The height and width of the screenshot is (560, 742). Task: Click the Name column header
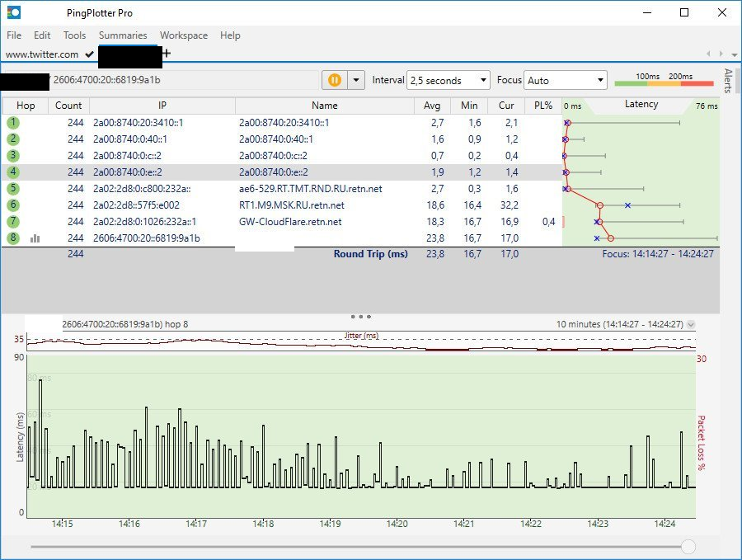[x=325, y=106]
